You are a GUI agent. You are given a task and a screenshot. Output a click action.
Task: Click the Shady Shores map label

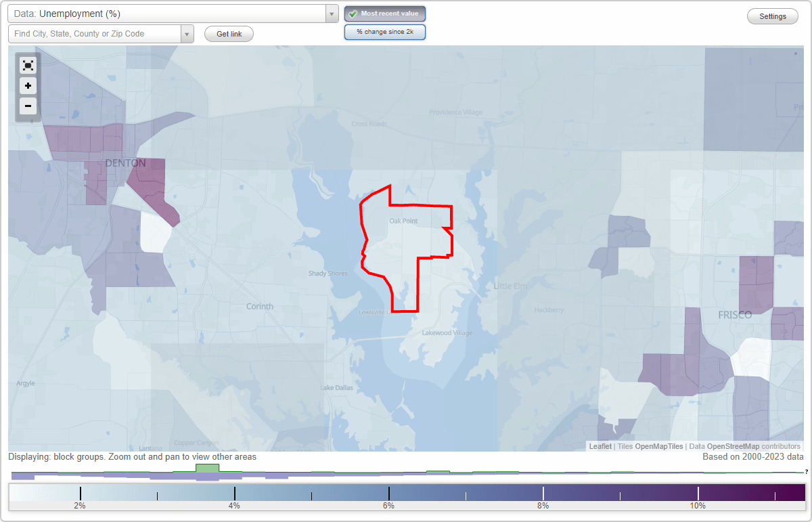[x=328, y=274]
